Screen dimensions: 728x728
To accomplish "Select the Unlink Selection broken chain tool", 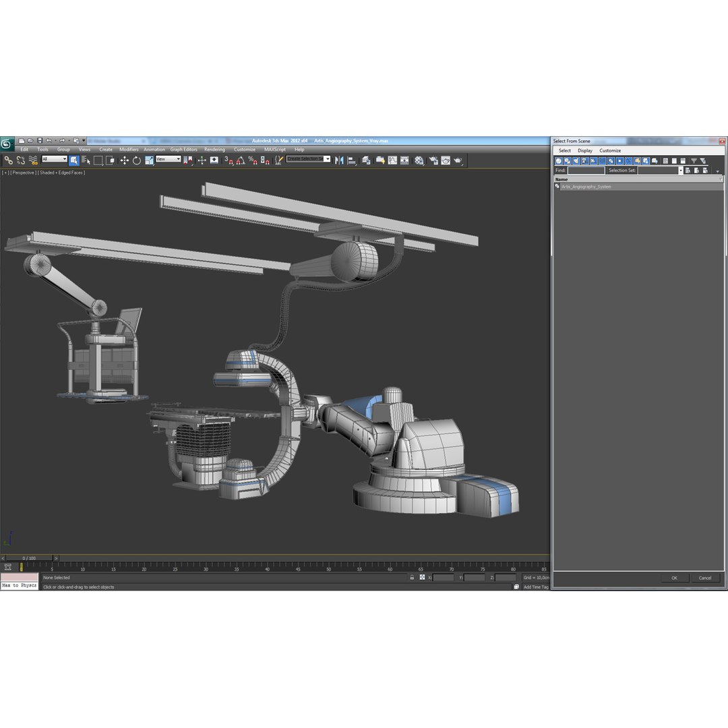I will pyautogui.click(x=21, y=160).
